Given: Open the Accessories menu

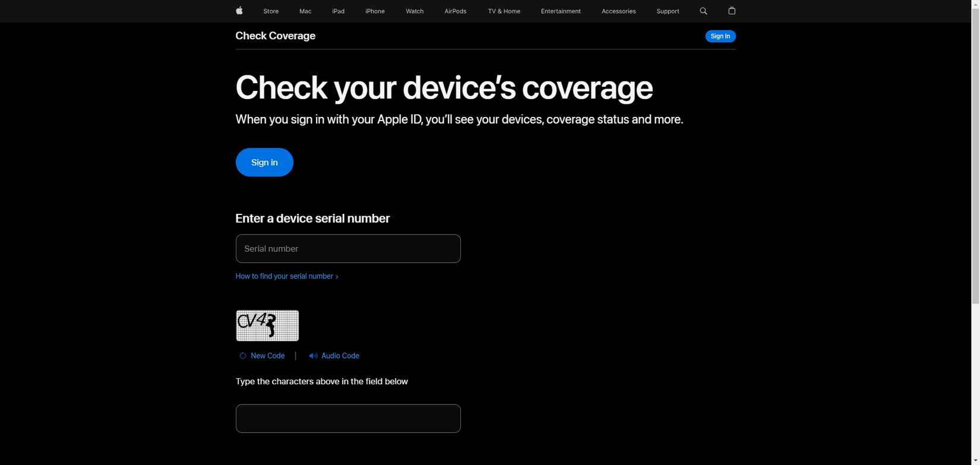Looking at the screenshot, I should [x=619, y=11].
